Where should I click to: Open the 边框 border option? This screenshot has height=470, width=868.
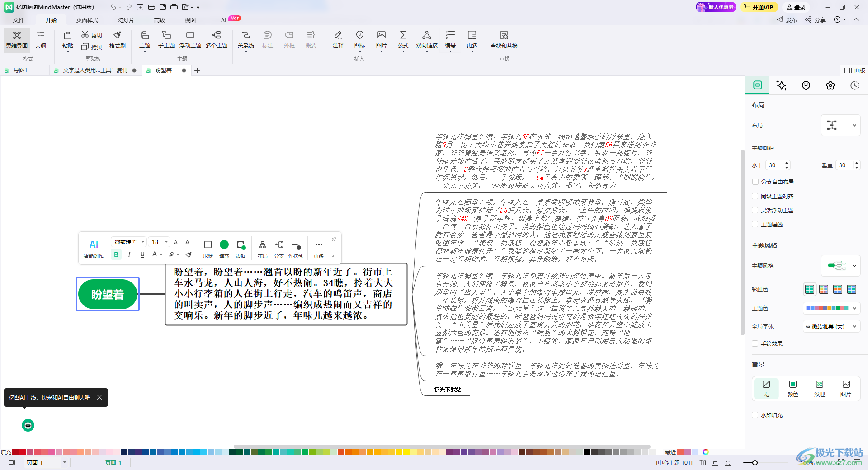pyautogui.click(x=241, y=249)
